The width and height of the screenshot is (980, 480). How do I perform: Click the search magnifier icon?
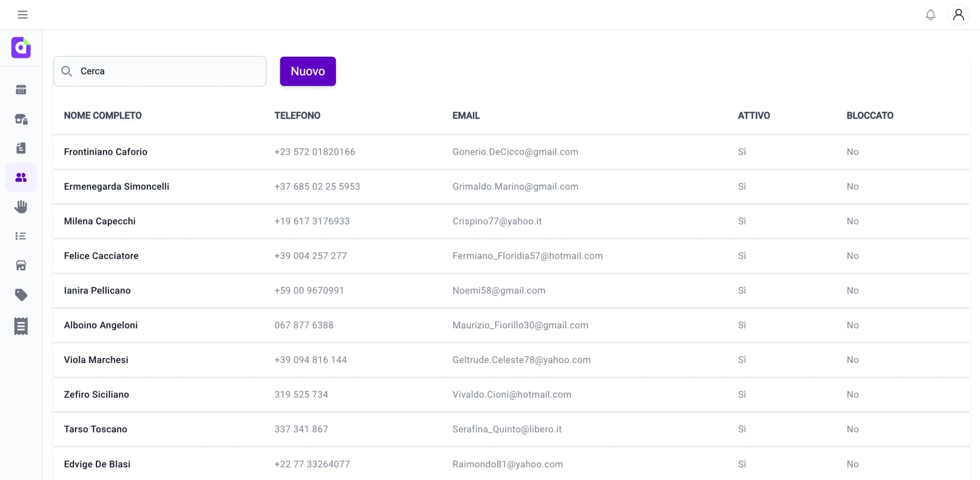[x=66, y=71]
